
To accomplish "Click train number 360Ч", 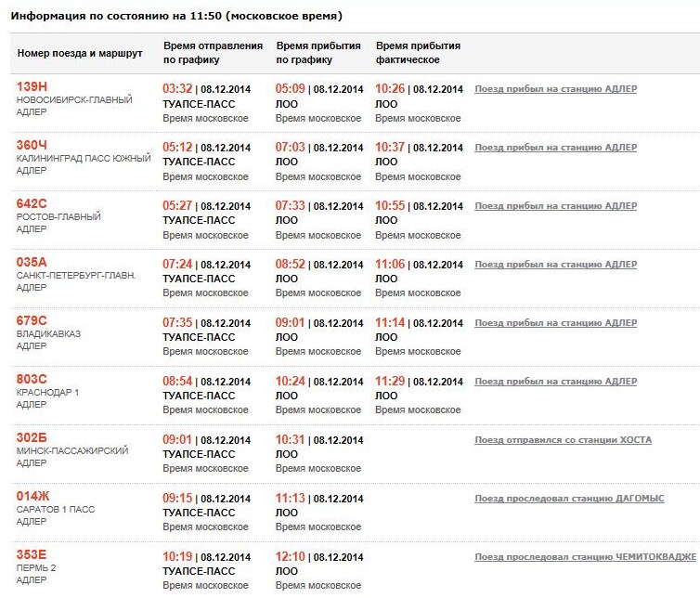I will pos(32,146).
